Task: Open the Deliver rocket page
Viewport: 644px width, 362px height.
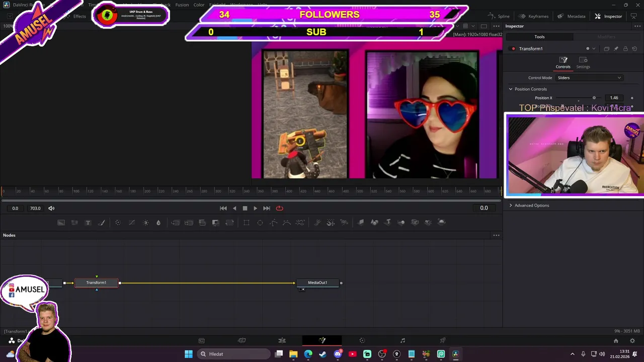Action: (x=443, y=340)
